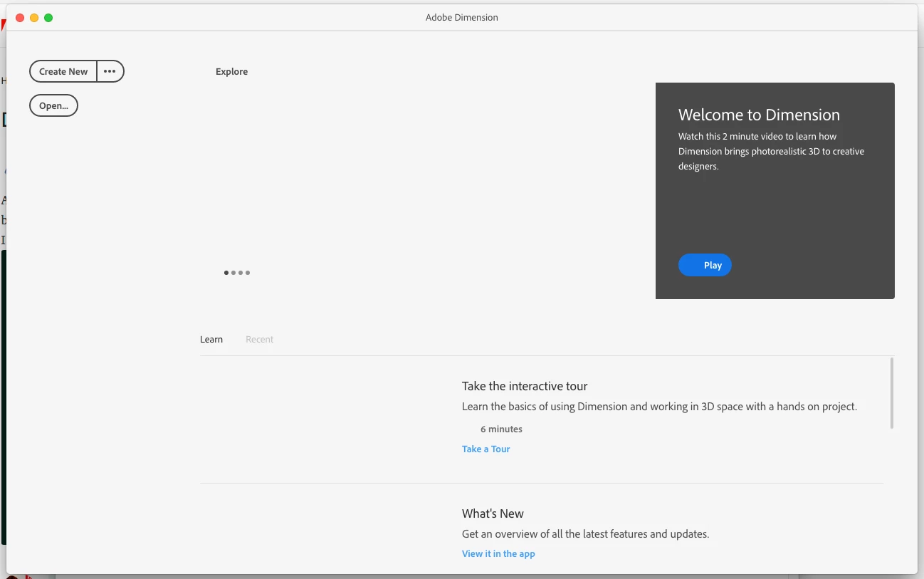This screenshot has width=924, height=579.
Task: Close the Adobe Dimension window
Action: point(20,18)
